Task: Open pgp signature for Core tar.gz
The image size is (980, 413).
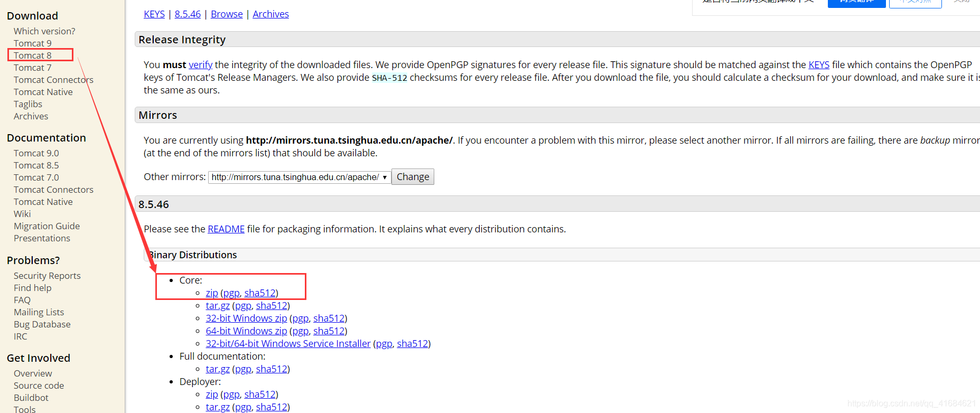Action: (243, 306)
